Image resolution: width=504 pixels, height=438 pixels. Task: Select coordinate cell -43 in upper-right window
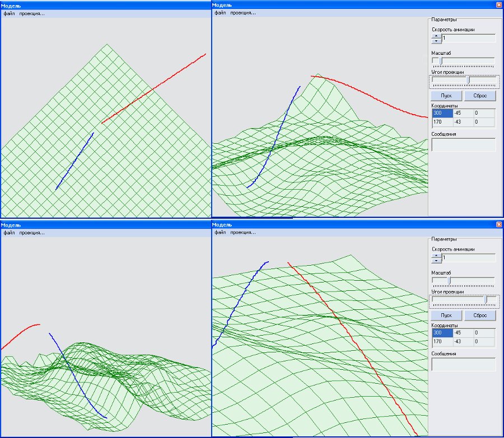pyautogui.click(x=463, y=122)
